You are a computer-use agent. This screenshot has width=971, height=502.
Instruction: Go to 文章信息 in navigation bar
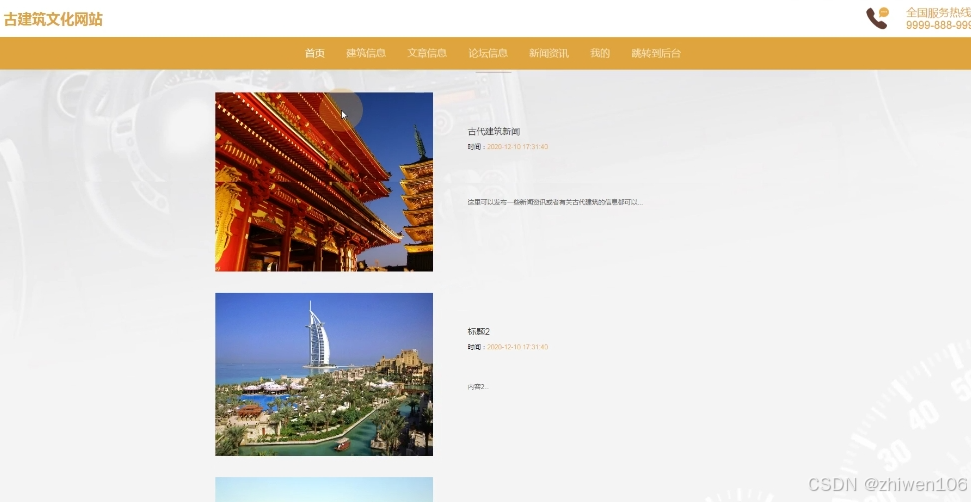[x=427, y=53]
